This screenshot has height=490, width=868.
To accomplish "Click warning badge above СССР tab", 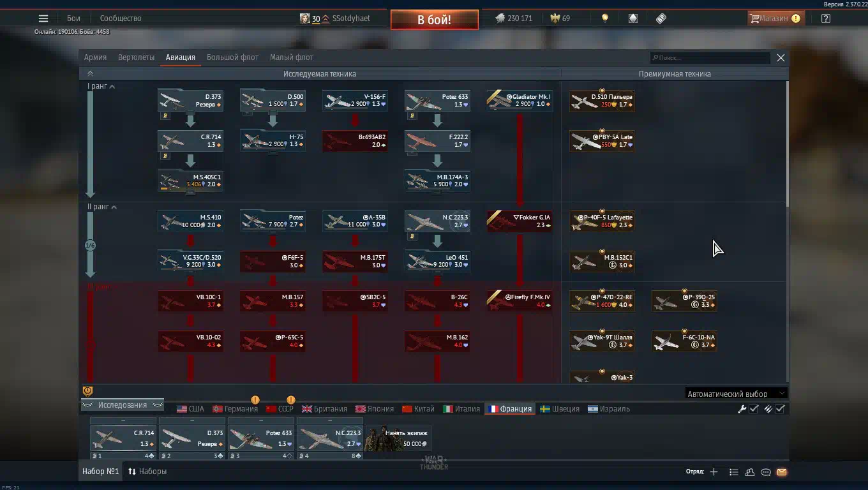I will click(x=291, y=400).
